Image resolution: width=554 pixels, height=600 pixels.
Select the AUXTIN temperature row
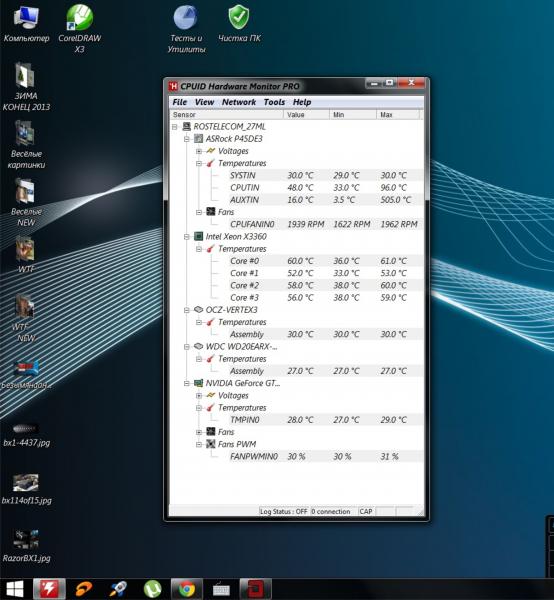coord(326,200)
